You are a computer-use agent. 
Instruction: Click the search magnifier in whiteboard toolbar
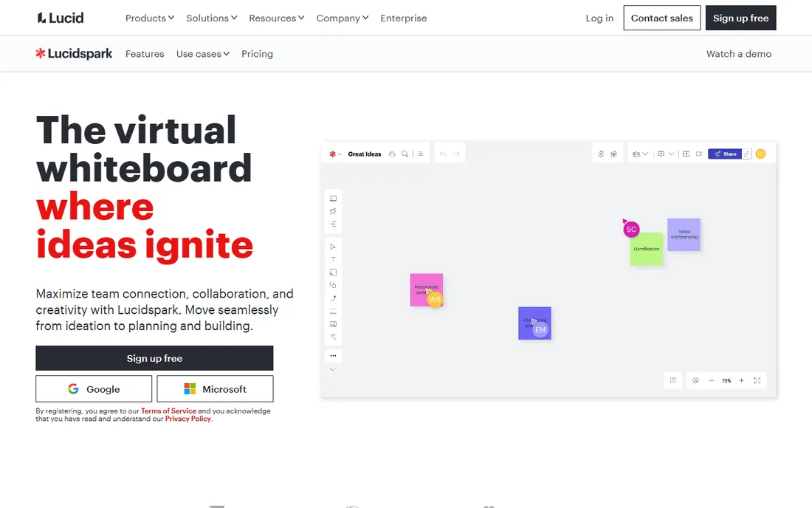click(405, 154)
